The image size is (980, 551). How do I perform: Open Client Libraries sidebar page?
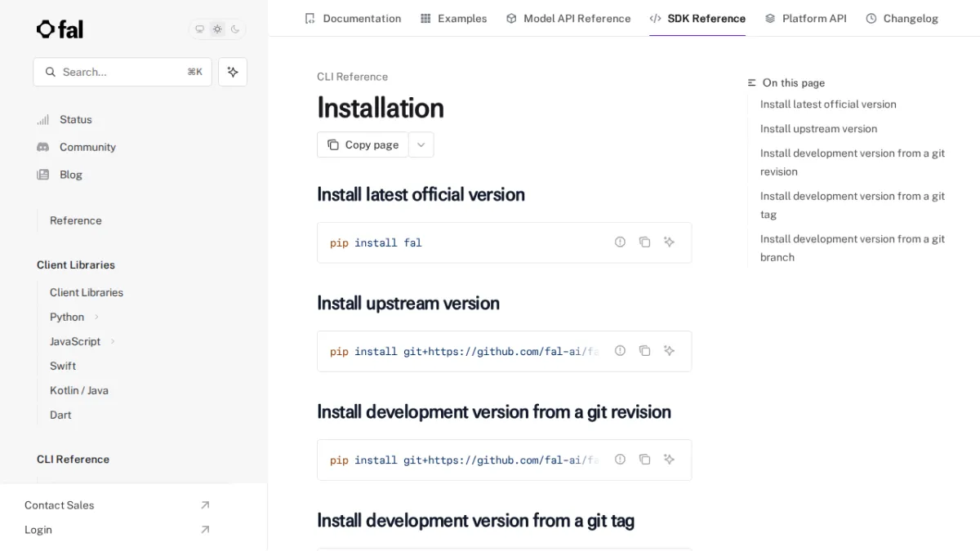click(87, 292)
